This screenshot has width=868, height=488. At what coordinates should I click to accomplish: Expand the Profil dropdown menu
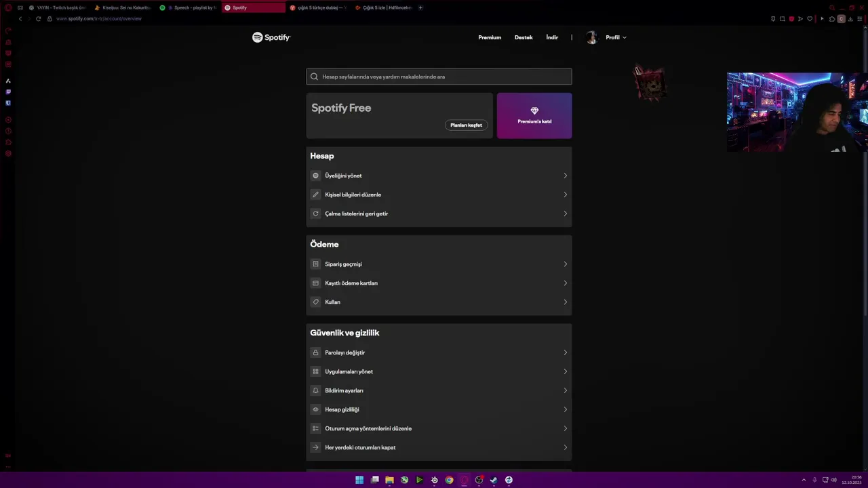(x=616, y=37)
